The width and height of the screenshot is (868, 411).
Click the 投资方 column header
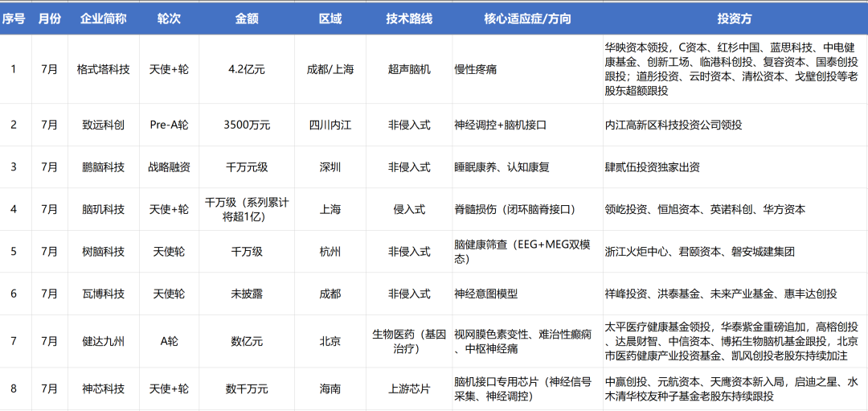point(735,18)
